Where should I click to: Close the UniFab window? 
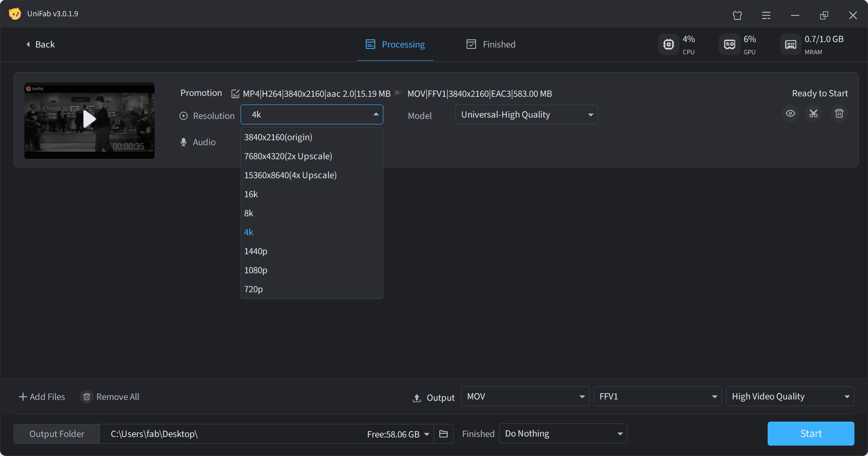(853, 15)
